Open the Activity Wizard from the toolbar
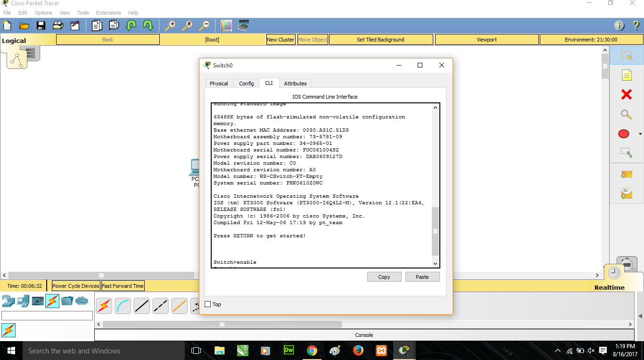The width and height of the screenshot is (644, 360). [75, 25]
